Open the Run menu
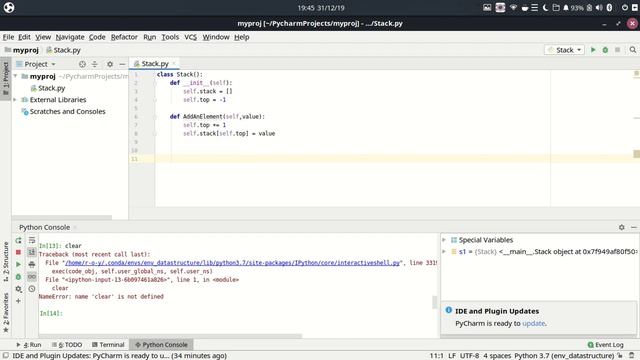This screenshot has width=640, height=360. click(149, 37)
